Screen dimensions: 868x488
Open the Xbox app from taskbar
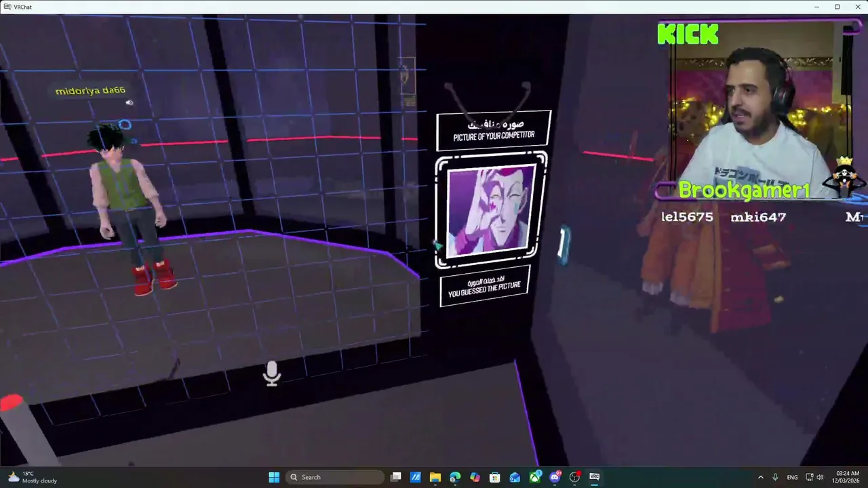coord(535,477)
